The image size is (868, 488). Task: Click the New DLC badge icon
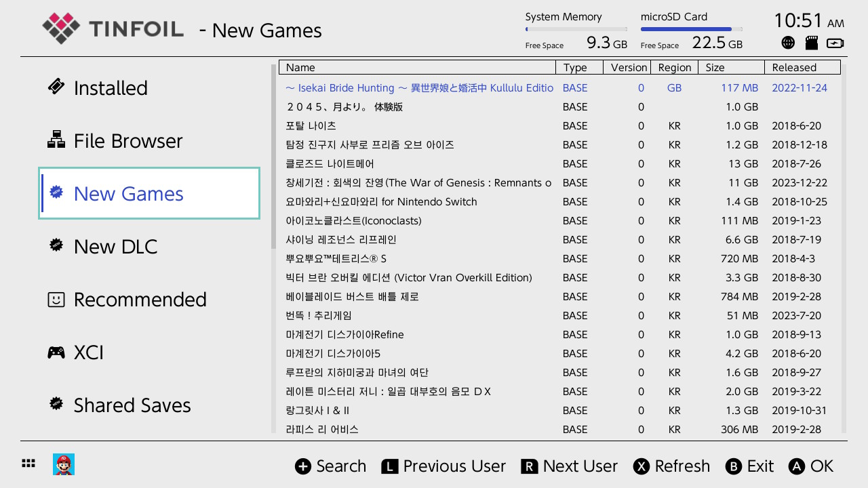pyautogui.click(x=56, y=245)
